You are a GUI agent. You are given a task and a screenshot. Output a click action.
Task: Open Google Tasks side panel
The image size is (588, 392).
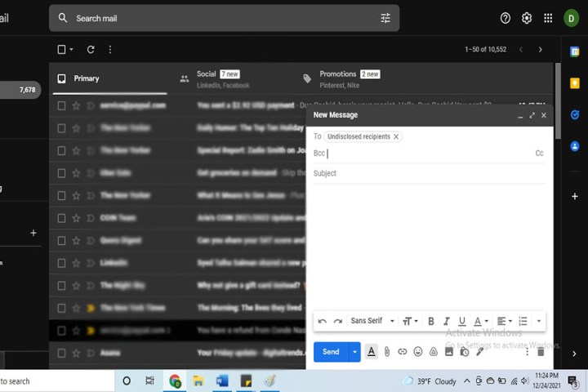tap(574, 115)
